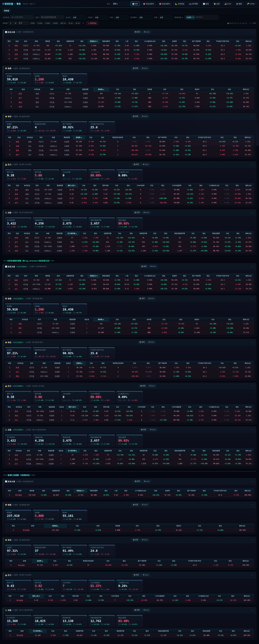Click the × beside the range chips
The width and height of the screenshot is (259, 644).
(x=83, y=23)
